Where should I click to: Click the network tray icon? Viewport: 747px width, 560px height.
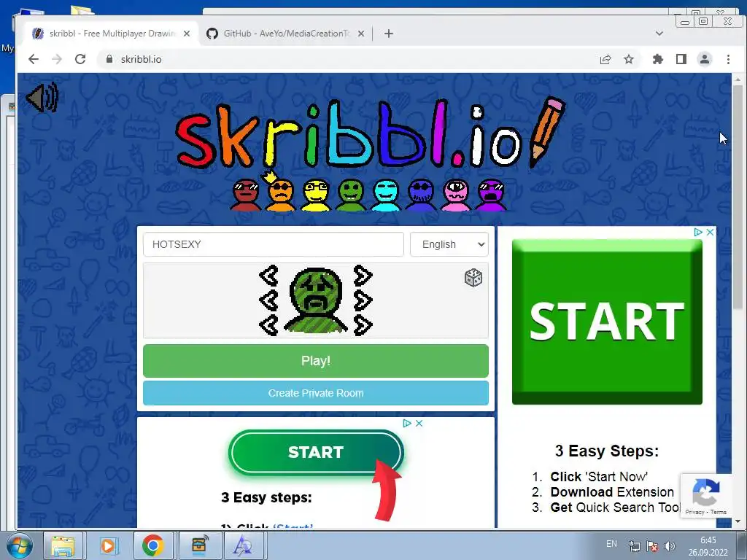634,546
